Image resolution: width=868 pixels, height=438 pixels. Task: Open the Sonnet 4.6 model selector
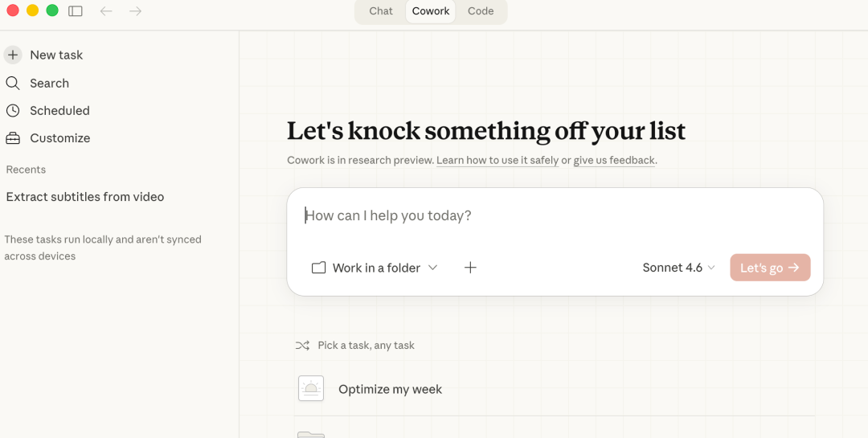click(x=678, y=268)
